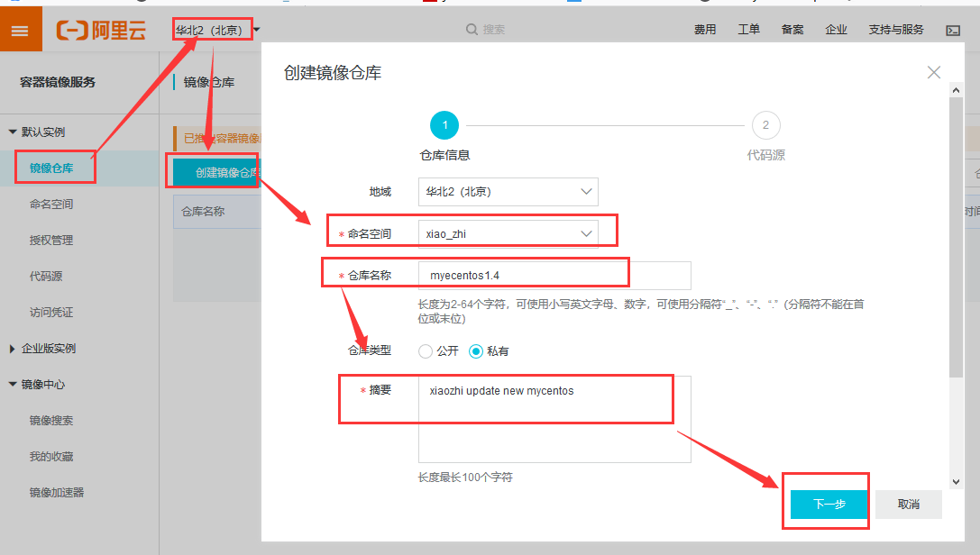The height and width of the screenshot is (555, 980).
Task: Open the 地域 region dropdown in dialog
Action: [508, 192]
